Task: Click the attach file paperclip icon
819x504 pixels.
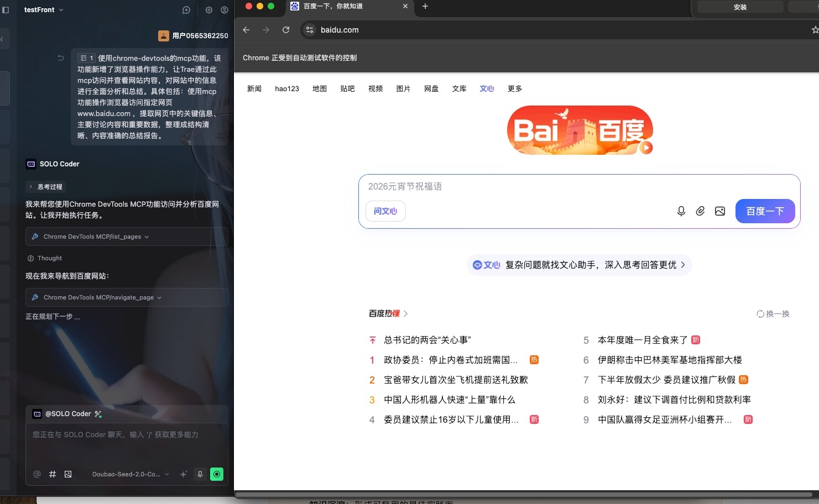Action: pos(700,211)
